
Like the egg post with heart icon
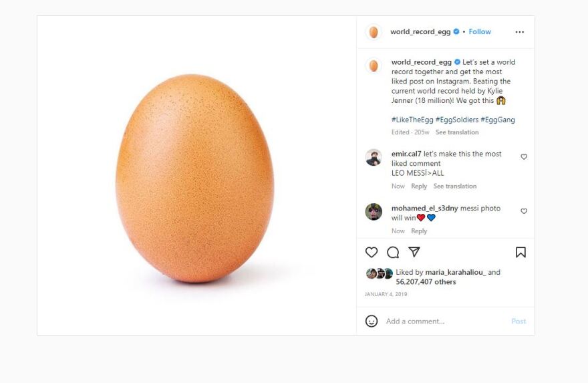tap(372, 252)
